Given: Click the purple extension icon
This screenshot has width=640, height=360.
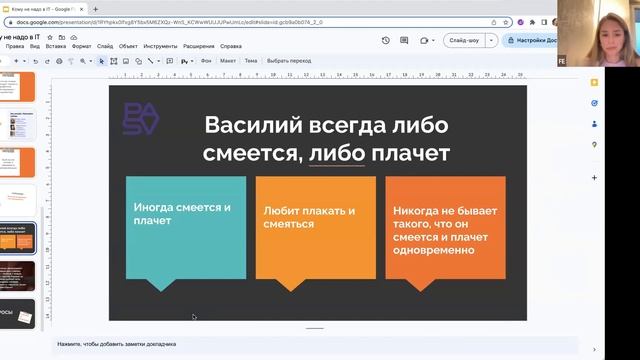Looking at the screenshot, I should click(x=520, y=22).
